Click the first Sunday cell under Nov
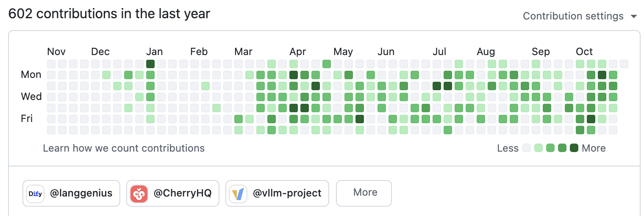Image resolution: width=644 pixels, height=216 pixels. click(x=51, y=64)
